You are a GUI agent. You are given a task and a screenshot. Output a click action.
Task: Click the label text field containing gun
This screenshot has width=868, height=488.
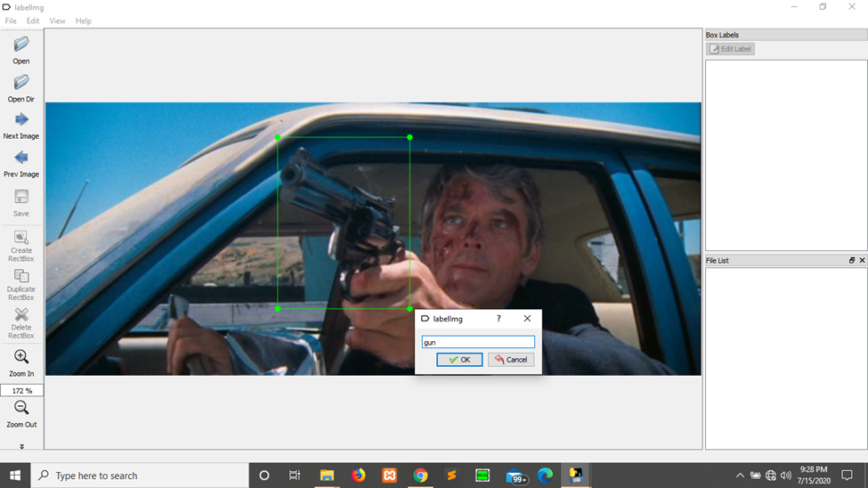[x=478, y=342]
